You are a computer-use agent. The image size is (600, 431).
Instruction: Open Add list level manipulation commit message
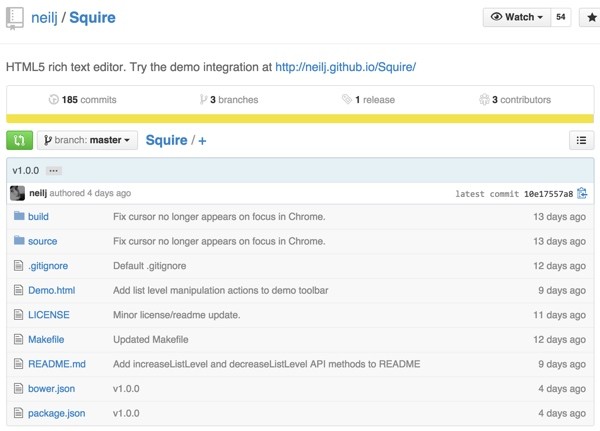(x=220, y=291)
